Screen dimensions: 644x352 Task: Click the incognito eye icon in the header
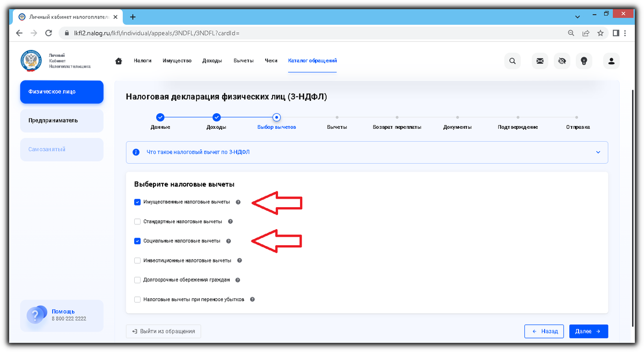562,61
